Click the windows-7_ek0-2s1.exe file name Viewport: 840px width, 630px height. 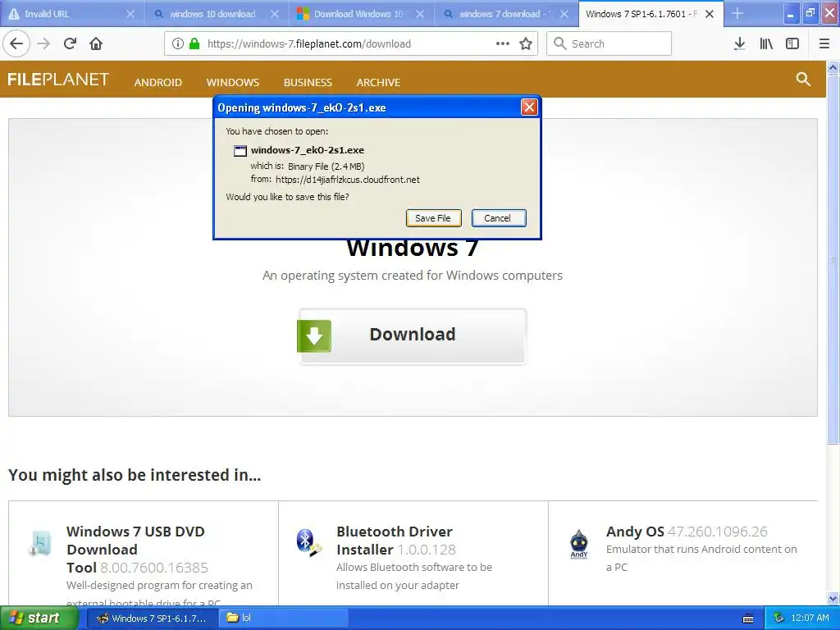click(308, 150)
